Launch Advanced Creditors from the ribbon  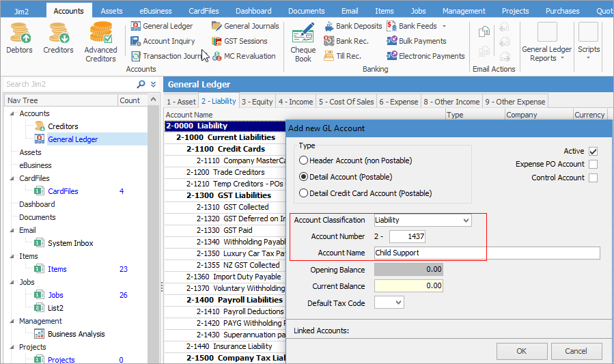click(x=100, y=41)
